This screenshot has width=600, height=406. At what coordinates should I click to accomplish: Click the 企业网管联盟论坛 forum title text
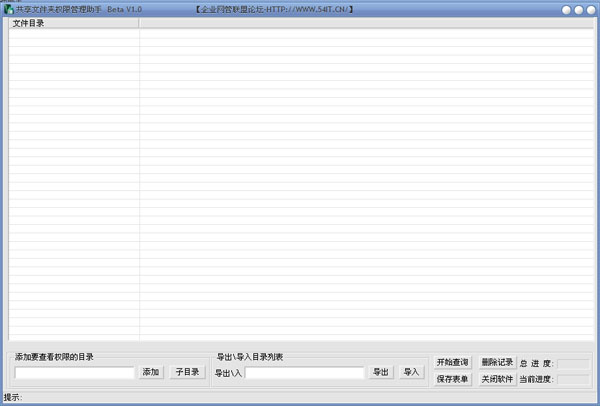pos(274,9)
